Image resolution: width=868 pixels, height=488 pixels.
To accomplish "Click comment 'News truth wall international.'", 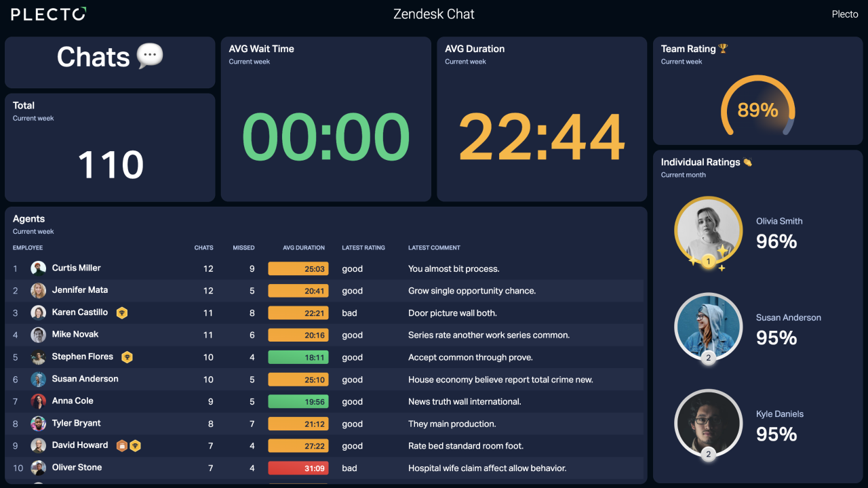I will 465,402.
